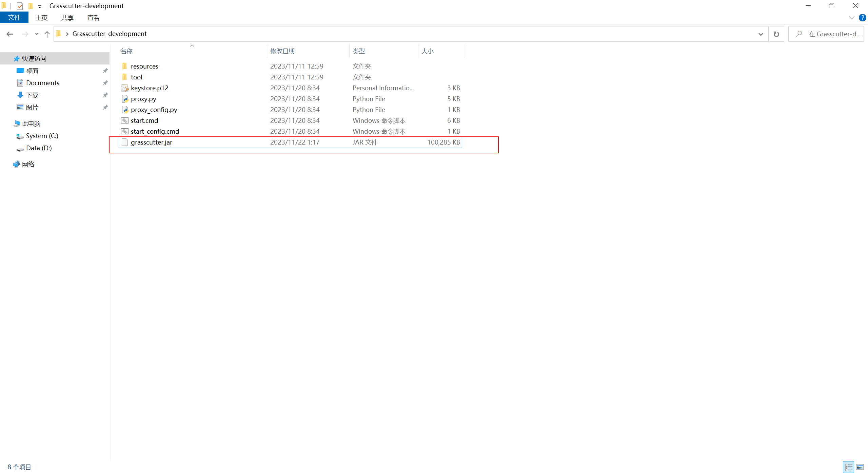Select the start.cmd file icon
Screen dimensions: 868x473
tap(124, 120)
